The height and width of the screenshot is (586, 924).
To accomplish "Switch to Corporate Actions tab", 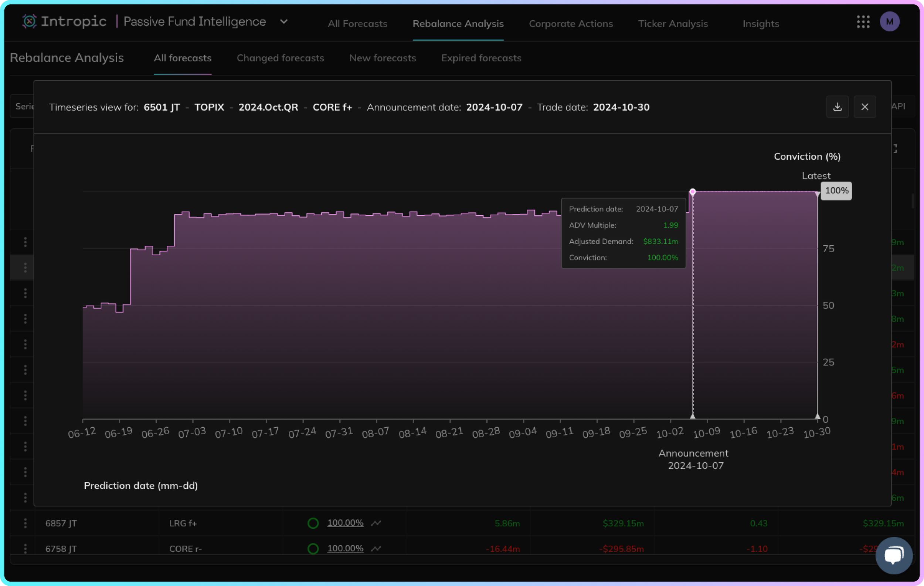I will click(x=571, y=24).
